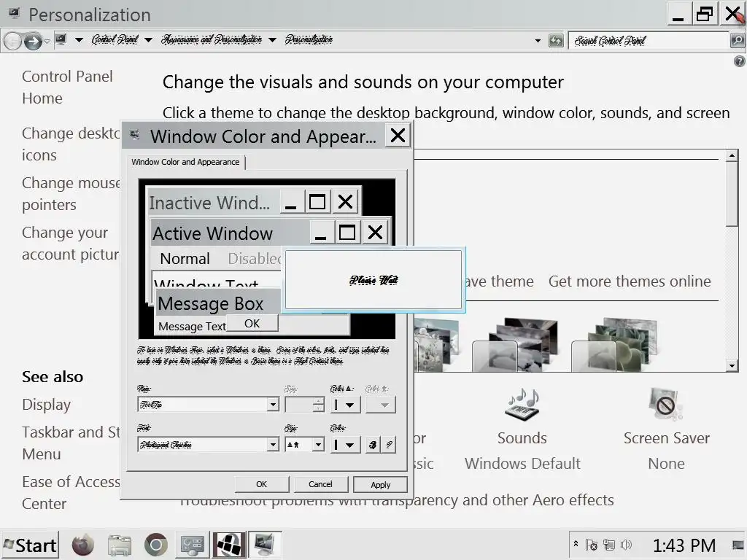747x560 pixels.
Task: Open the font Color swatch dropdown
Action: click(x=345, y=445)
